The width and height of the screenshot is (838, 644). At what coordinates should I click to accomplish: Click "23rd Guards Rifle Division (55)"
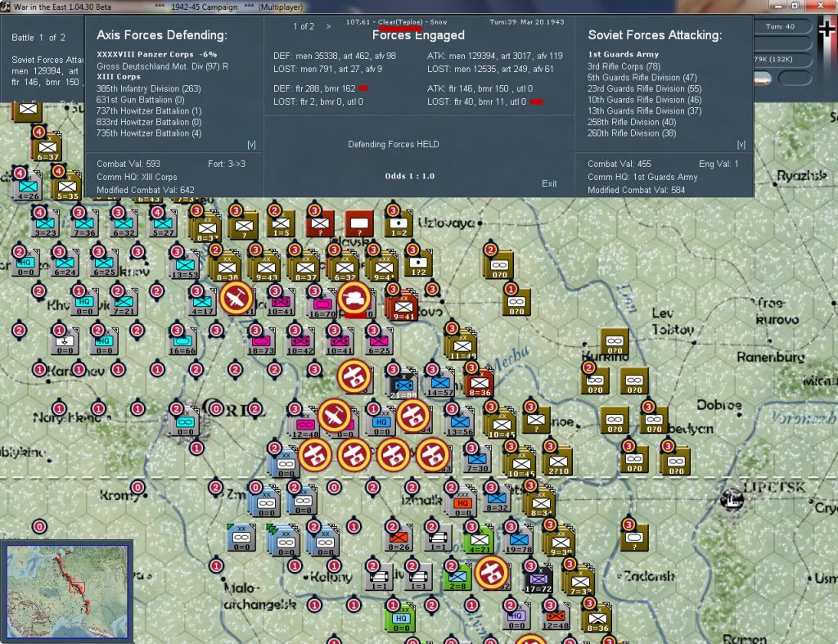645,88
